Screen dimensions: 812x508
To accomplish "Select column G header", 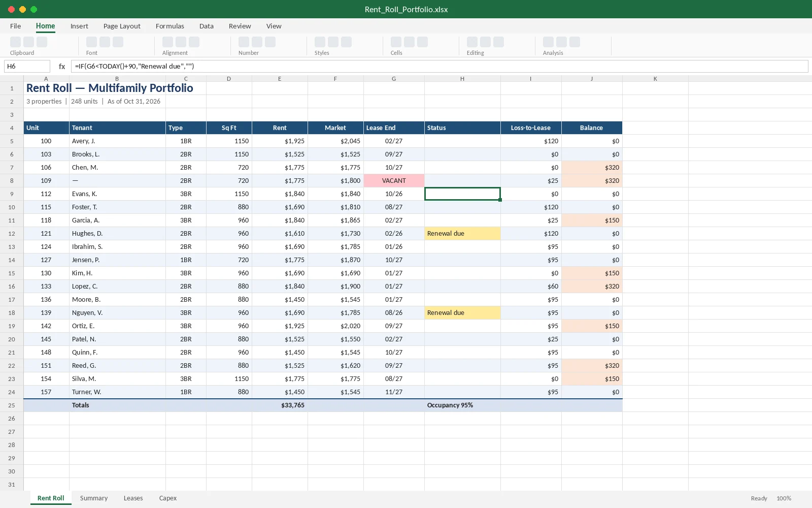I will 394,79.
